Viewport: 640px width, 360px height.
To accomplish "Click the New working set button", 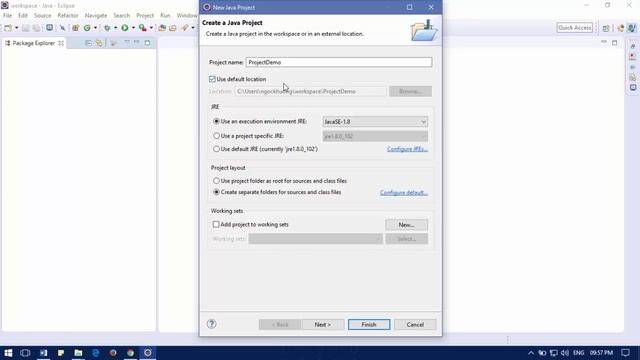I will click(407, 225).
